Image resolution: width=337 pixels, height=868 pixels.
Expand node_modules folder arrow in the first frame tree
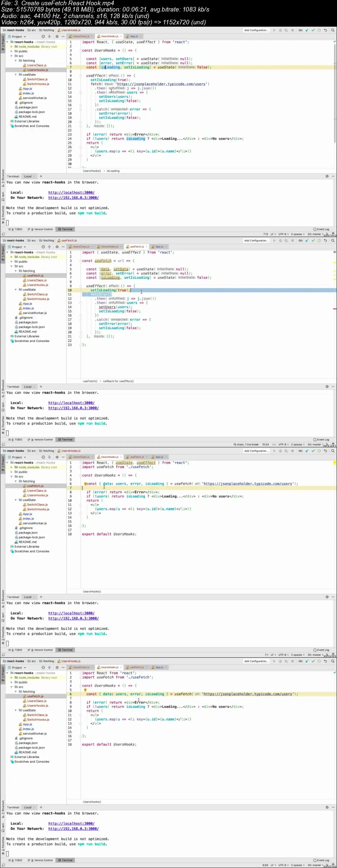pyautogui.click(x=12, y=47)
